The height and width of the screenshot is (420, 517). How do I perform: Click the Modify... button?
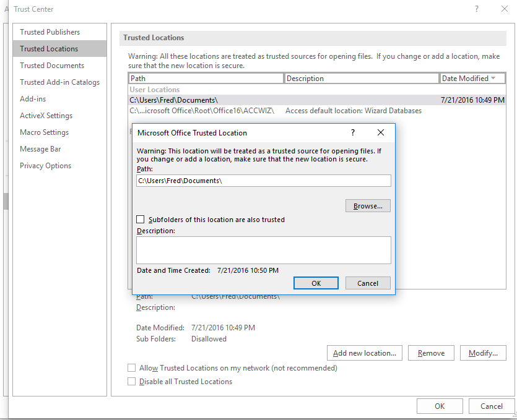483,353
